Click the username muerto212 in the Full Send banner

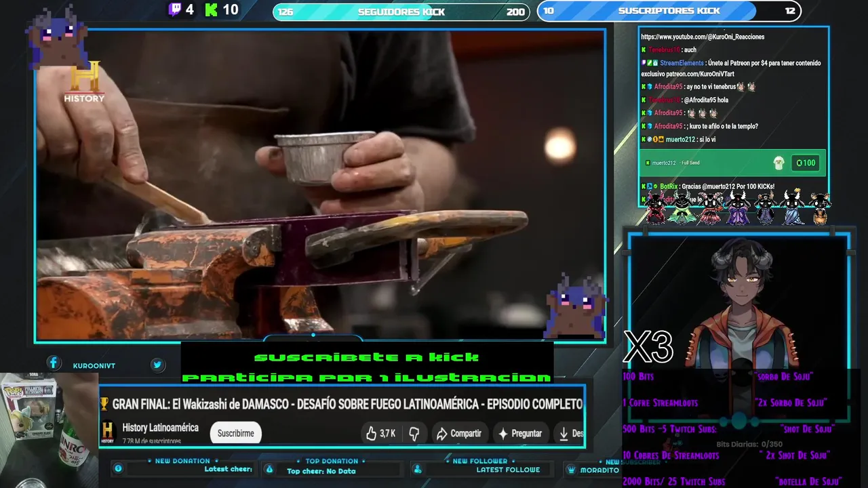pyautogui.click(x=664, y=163)
